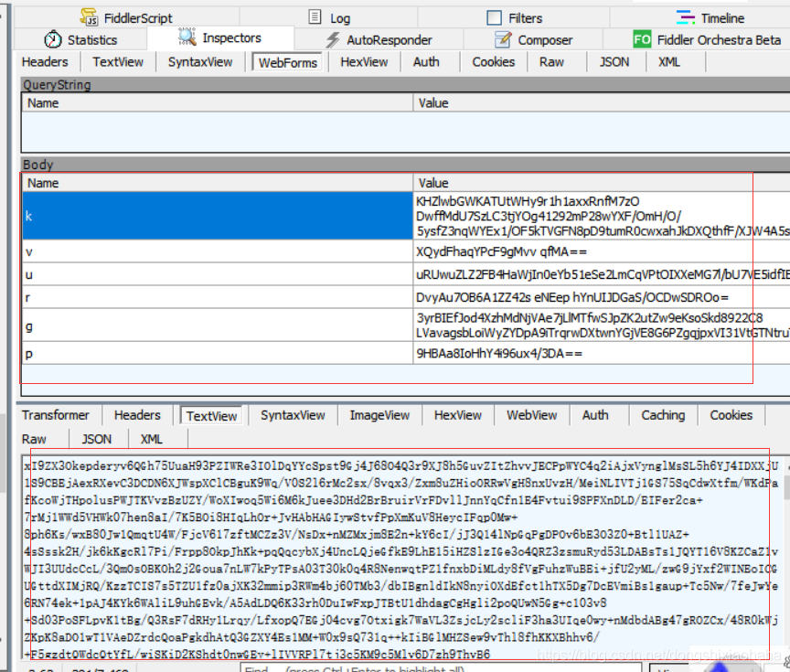Image resolution: width=790 pixels, height=672 pixels.
Task: Click the AutoResponder lightning icon
Action: coord(333,39)
